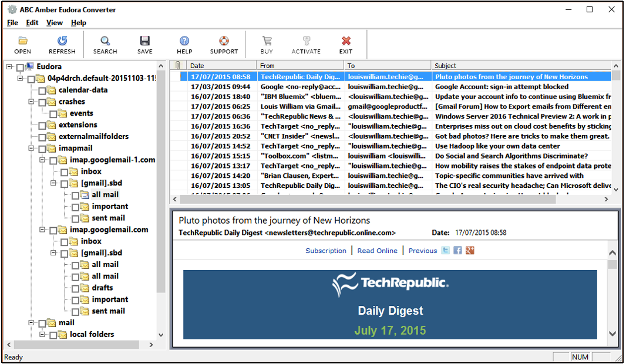Screen dimensions: 626x364
Task: Select the email "Google Account: sign-in attempt blocked"
Action: pos(391,87)
